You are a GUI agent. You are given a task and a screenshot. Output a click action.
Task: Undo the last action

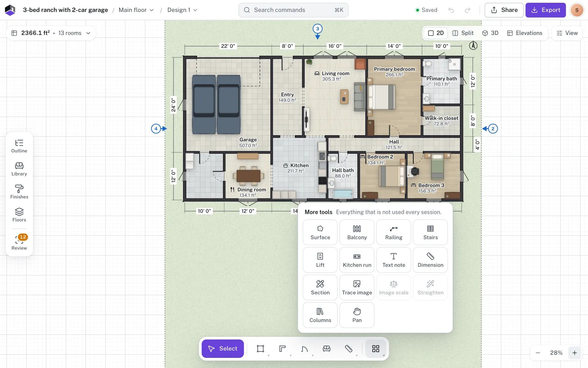pyautogui.click(x=451, y=10)
